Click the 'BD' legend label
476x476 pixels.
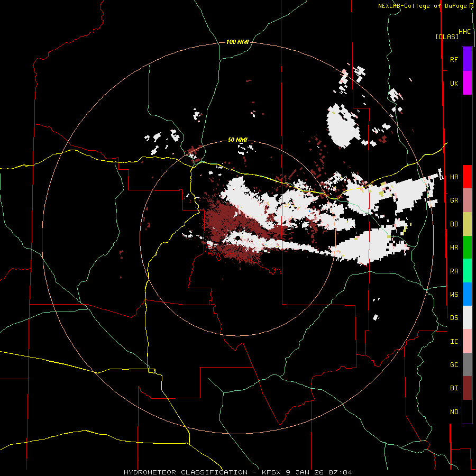(454, 224)
